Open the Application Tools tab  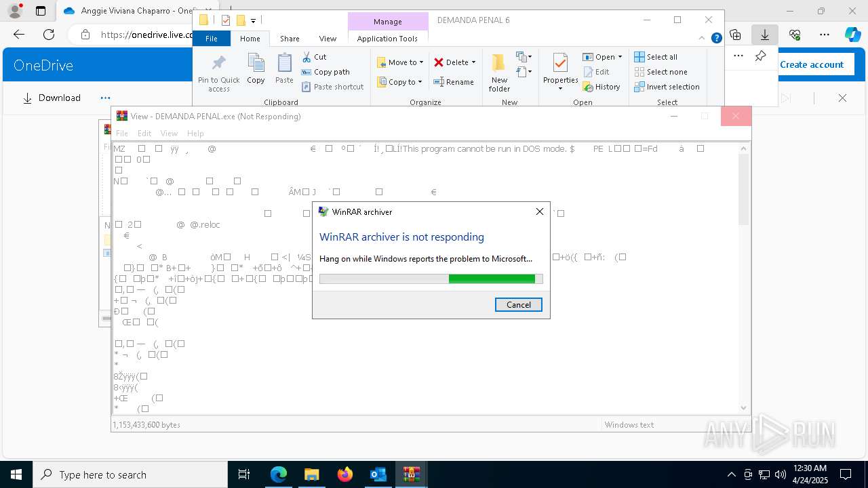[x=387, y=39]
